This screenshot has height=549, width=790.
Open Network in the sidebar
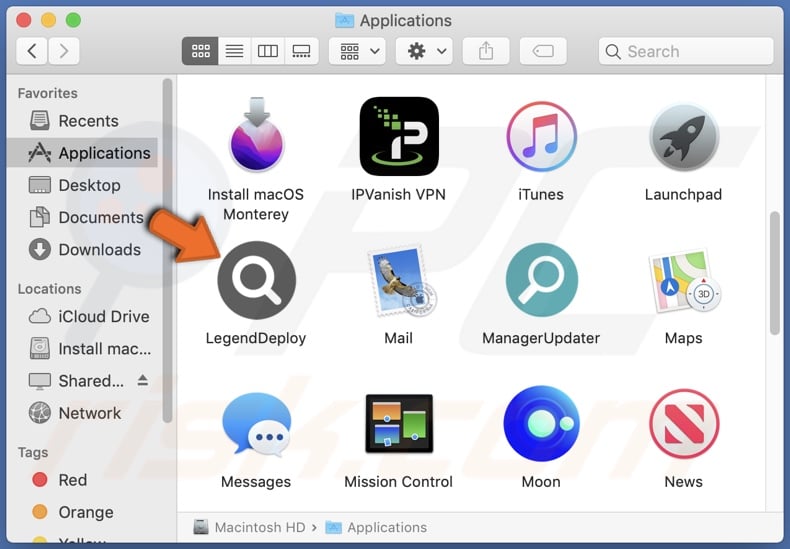tap(83, 413)
